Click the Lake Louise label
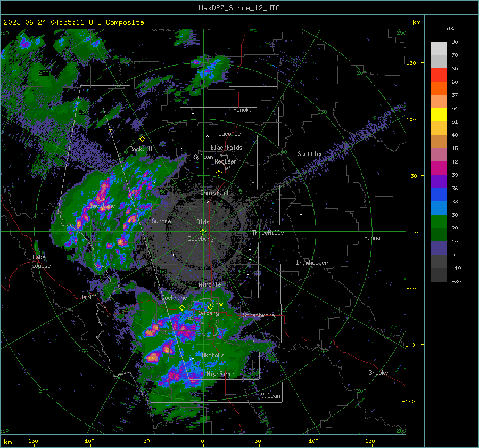Screen dimensions: 479x448 pyautogui.click(x=41, y=262)
